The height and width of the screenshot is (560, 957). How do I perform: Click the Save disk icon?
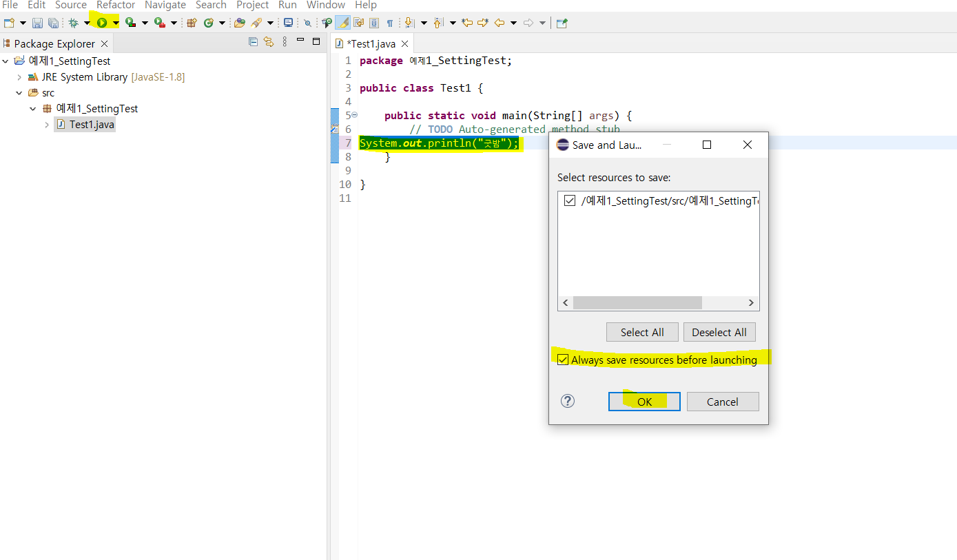pyautogui.click(x=38, y=23)
